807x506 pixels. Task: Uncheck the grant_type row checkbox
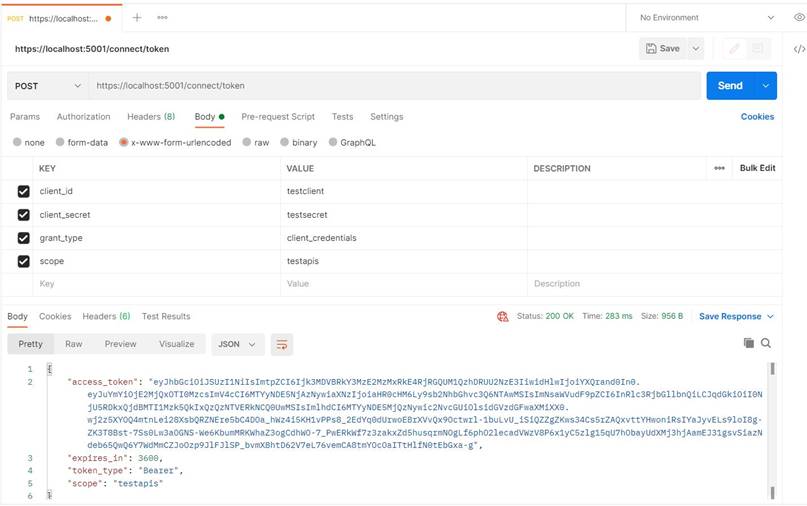point(24,238)
